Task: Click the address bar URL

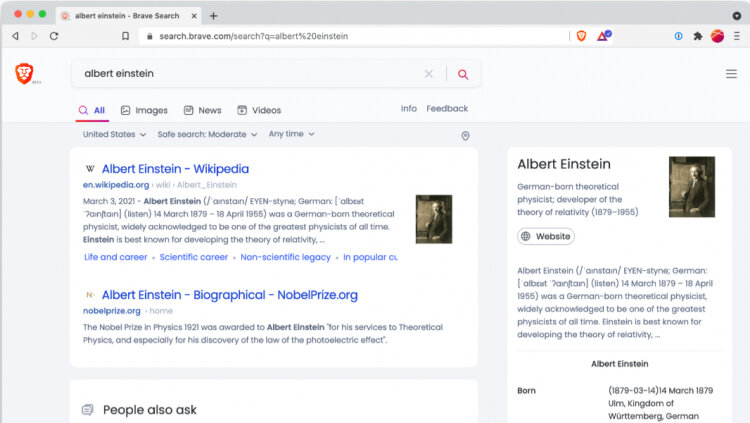Action: coord(254,36)
